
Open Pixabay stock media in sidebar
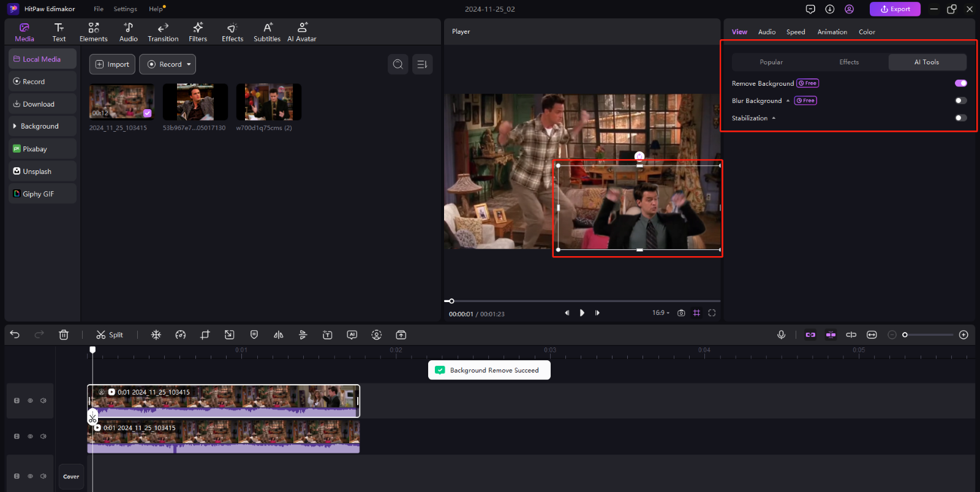click(42, 149)
